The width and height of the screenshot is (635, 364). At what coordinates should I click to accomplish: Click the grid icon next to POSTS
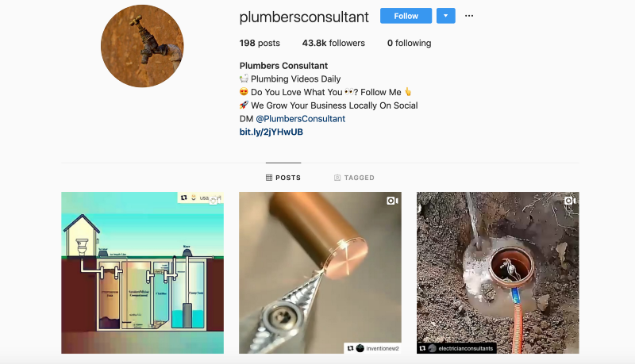269,178
